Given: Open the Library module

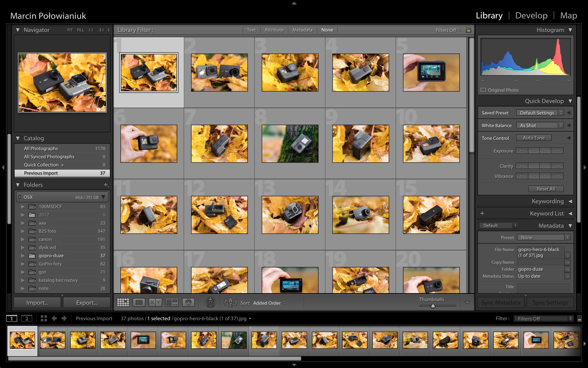Looking at the screenshot, I should coord(489,16).
